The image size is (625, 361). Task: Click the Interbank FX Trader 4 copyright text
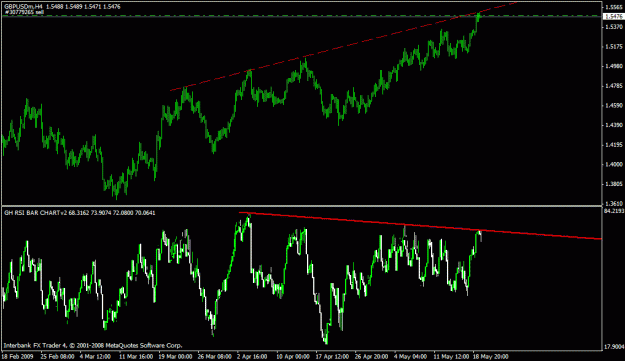tap(93, 345)
